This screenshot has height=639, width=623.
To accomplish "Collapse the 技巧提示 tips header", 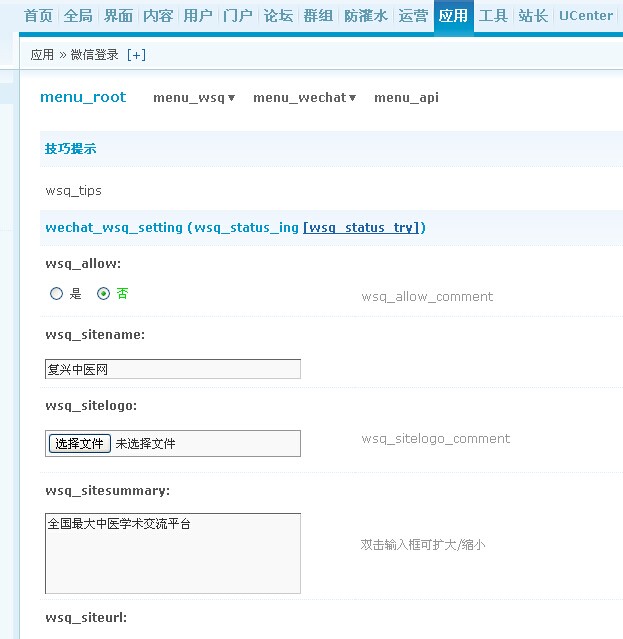I will 70,149.
